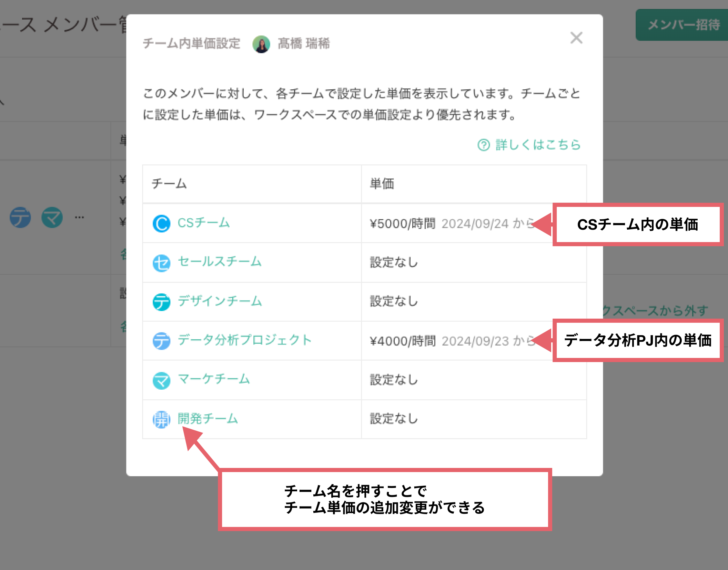Click the マーケチーム round icon
This screenshot has height=570, width=728.
coord(161,380)
